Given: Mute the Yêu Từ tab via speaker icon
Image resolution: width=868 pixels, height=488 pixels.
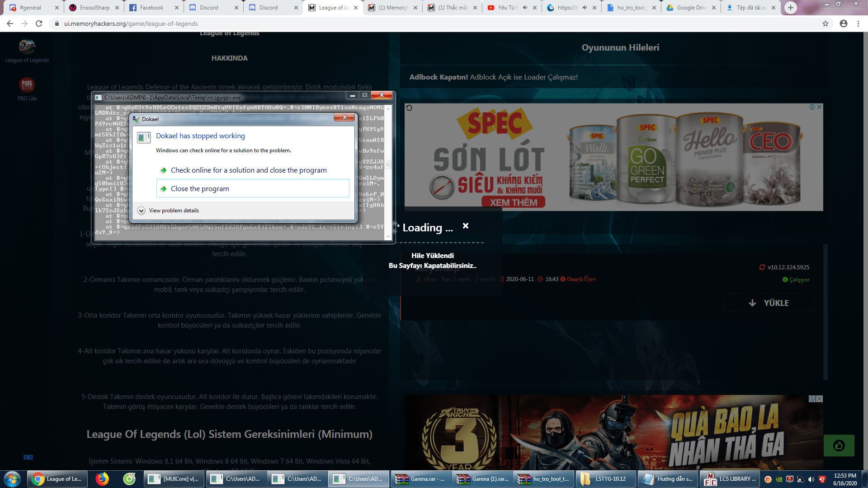Looking at the screenshot, I should click(525, 8).
